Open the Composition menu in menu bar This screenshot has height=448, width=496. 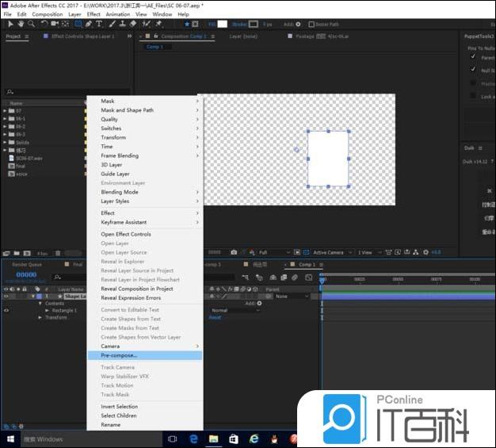47,14
